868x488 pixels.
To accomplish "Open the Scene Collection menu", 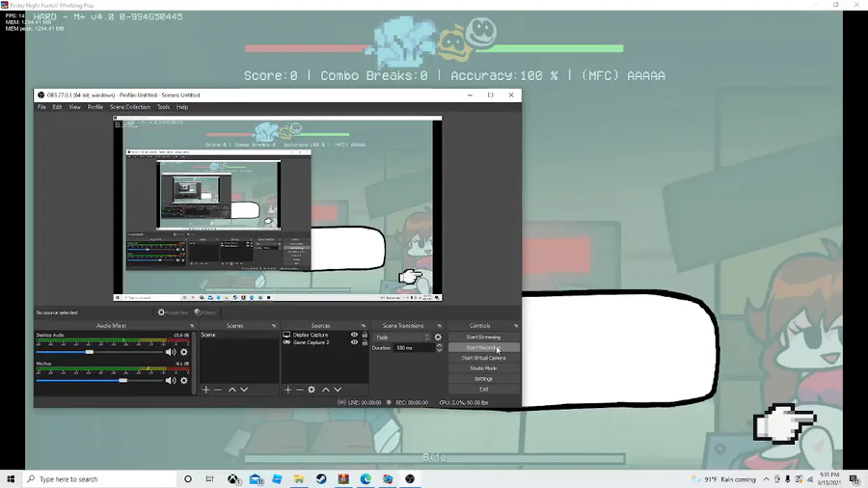I will (x=129, y=107).
